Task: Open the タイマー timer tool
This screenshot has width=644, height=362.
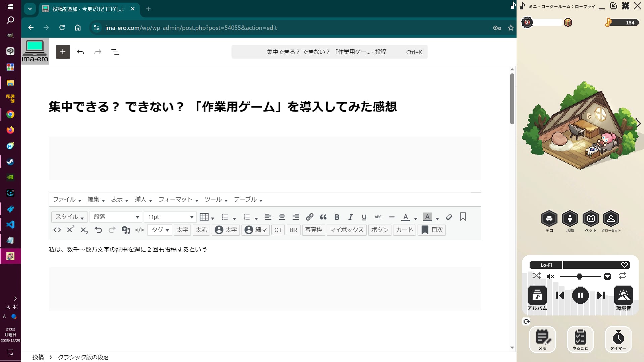Action: (618, 339)
